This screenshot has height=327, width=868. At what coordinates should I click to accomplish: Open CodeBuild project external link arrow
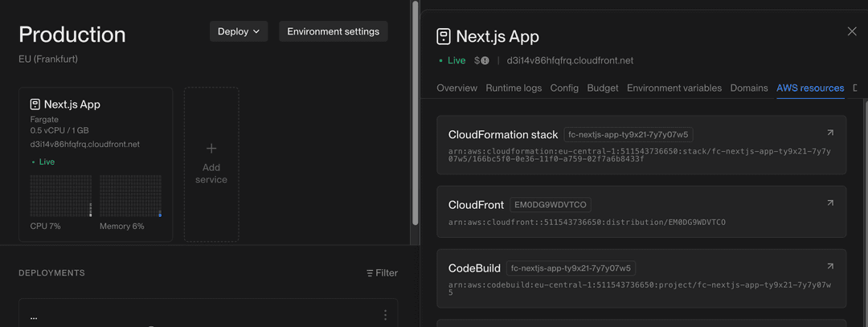[829, 266]
